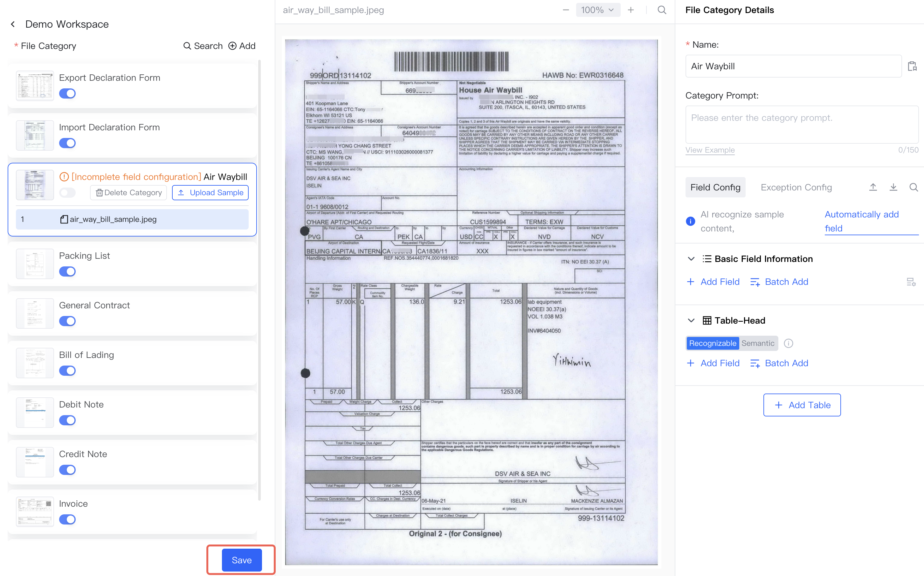Click info icon next to Semantic
Screen dimensions: 924x576
click(x=788, y=343)
